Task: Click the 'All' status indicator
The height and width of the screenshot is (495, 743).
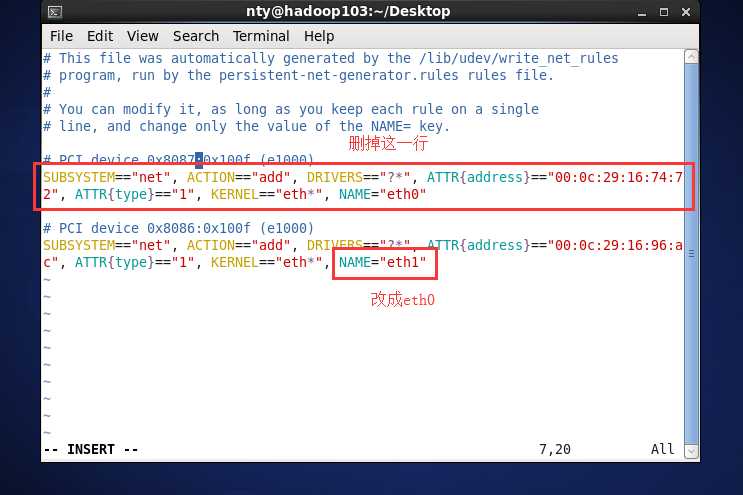Action: [662, 449]
